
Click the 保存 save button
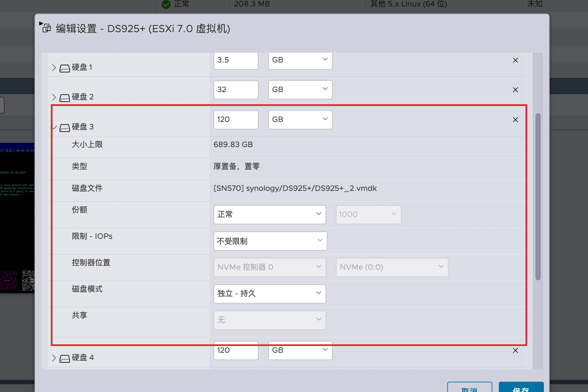[x=521, y=388]
